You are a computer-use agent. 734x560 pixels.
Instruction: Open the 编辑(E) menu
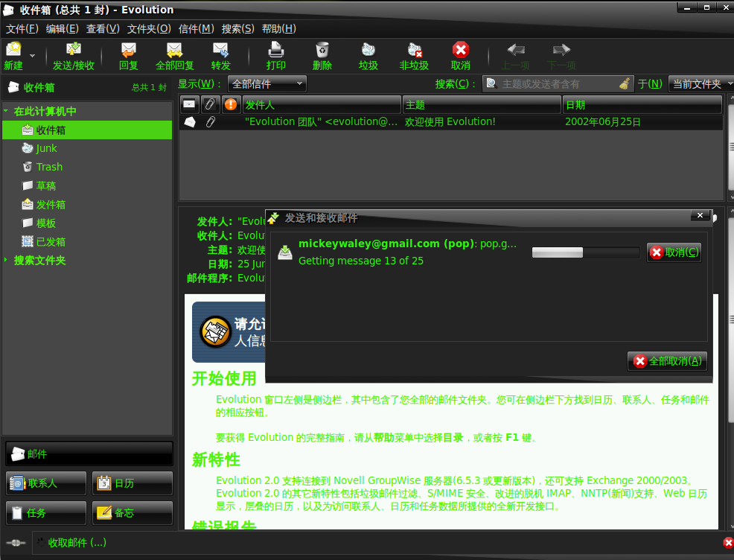[63, 28]
